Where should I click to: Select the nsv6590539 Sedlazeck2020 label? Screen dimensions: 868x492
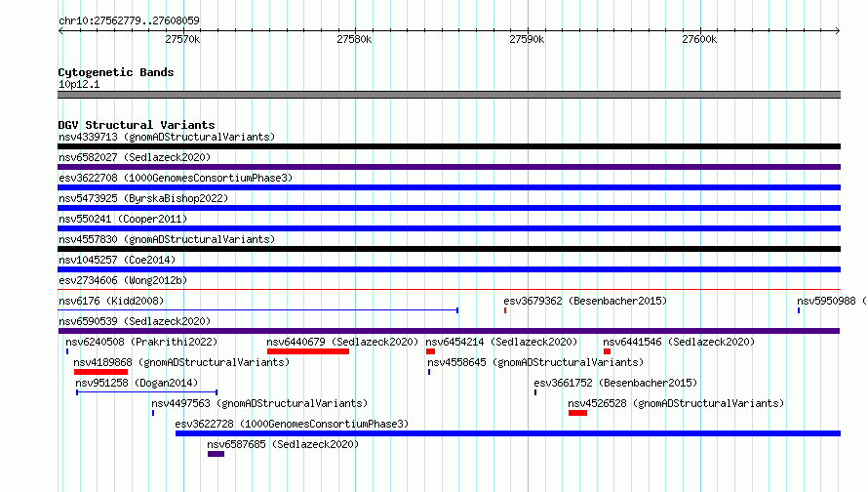tap(135, 321)
